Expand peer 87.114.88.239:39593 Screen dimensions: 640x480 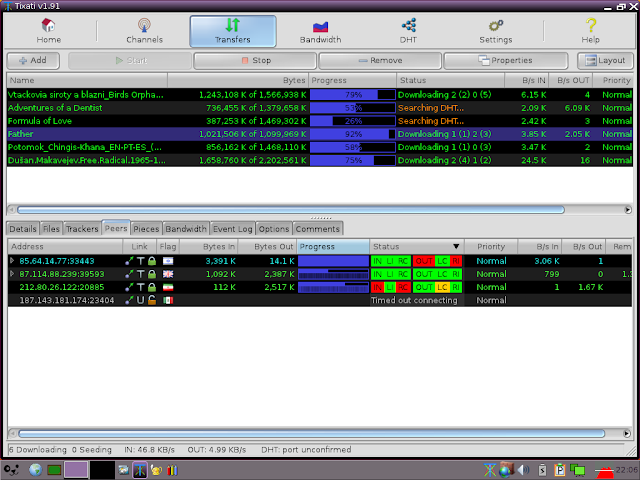(x=12, y=274)
